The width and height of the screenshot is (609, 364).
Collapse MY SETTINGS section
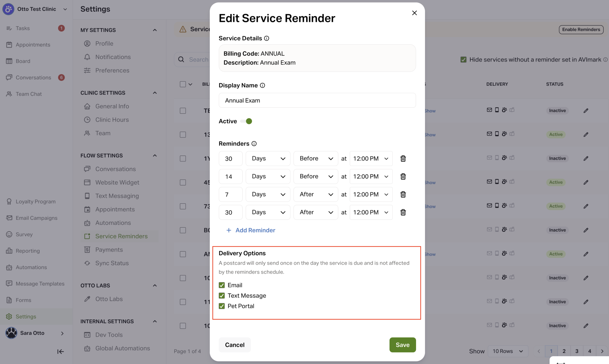(x=155, y=30)
